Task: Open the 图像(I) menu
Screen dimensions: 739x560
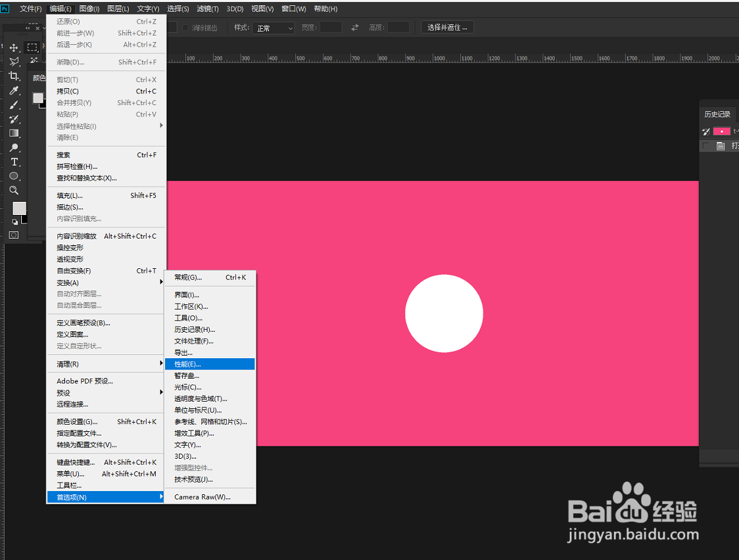Action: click(89, 9)
